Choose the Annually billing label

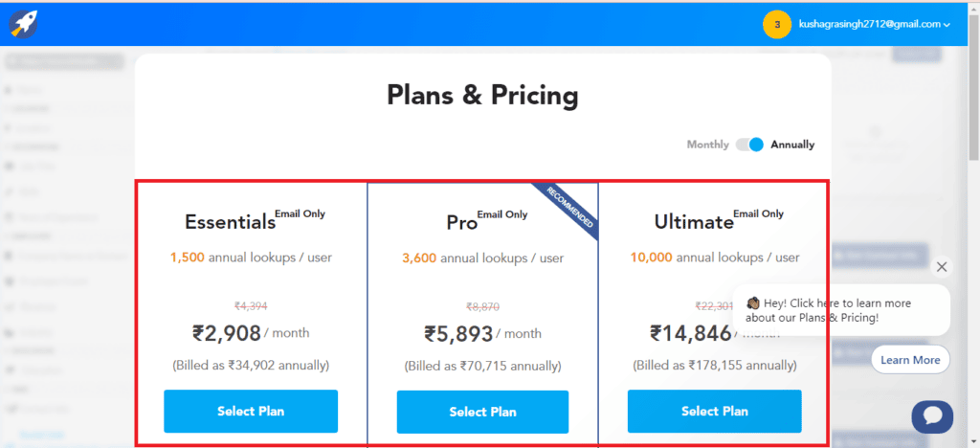click(792, 145)
